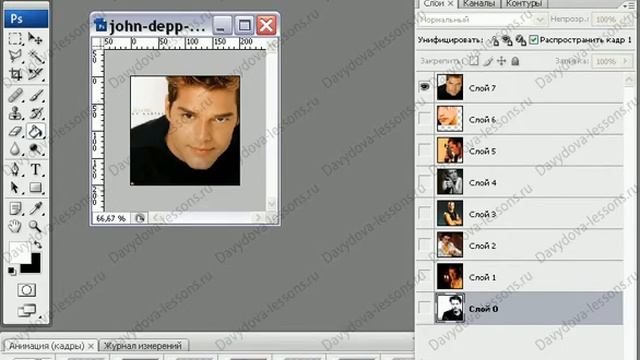Reset default foreground and background colors

coord(12,271)
